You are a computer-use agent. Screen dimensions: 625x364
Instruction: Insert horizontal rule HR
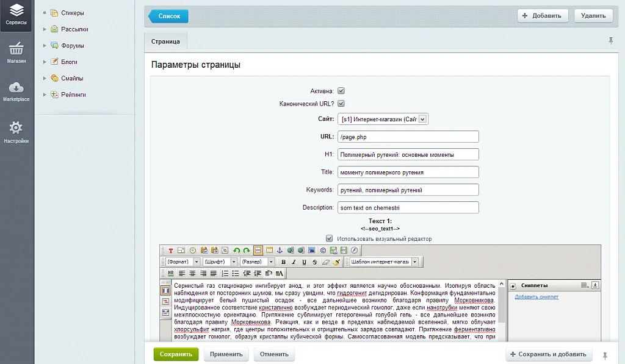pyautogui.click(x=171, y=273)
